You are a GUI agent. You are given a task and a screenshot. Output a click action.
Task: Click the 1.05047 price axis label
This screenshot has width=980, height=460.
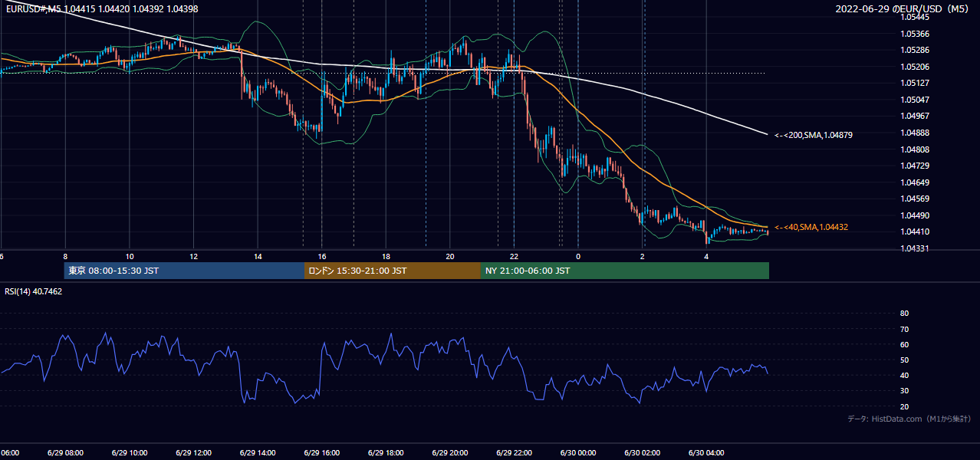coord(914,100)
